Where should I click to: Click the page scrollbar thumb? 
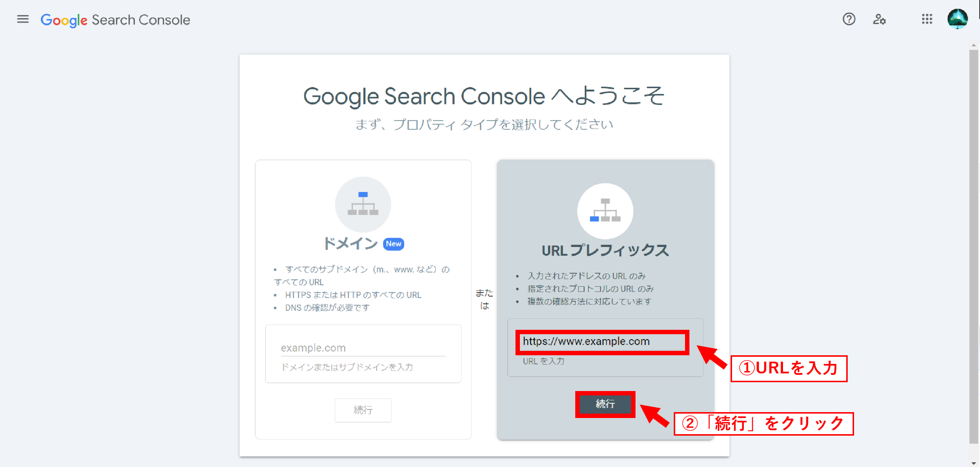(x=974, y=246)
